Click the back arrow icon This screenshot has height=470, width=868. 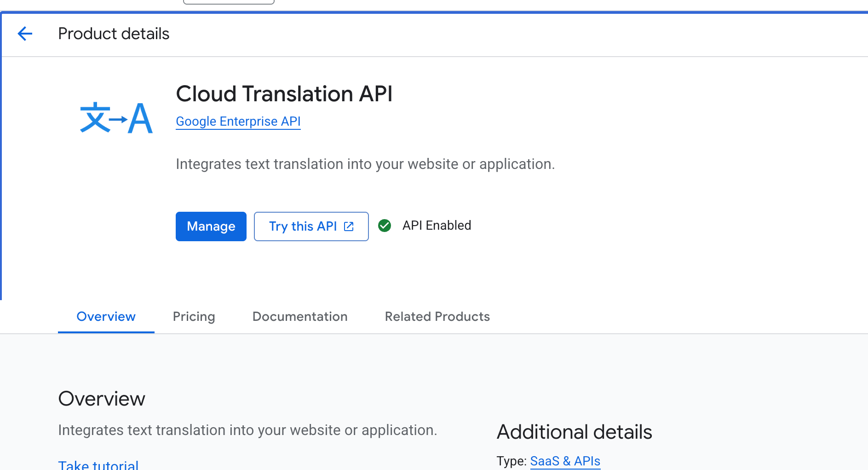click(x=25, y=34)
